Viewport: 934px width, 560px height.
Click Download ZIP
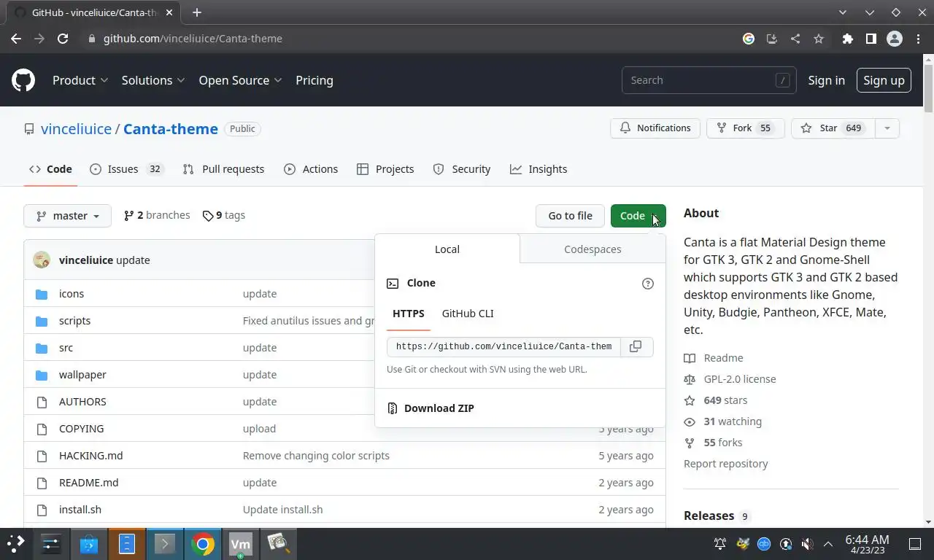point(439,408)
